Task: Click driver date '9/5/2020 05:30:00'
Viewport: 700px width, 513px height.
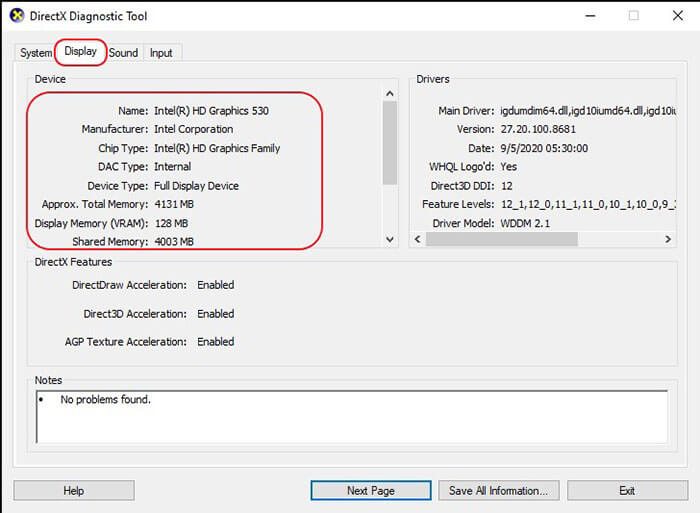Action: tap(544, 148)
